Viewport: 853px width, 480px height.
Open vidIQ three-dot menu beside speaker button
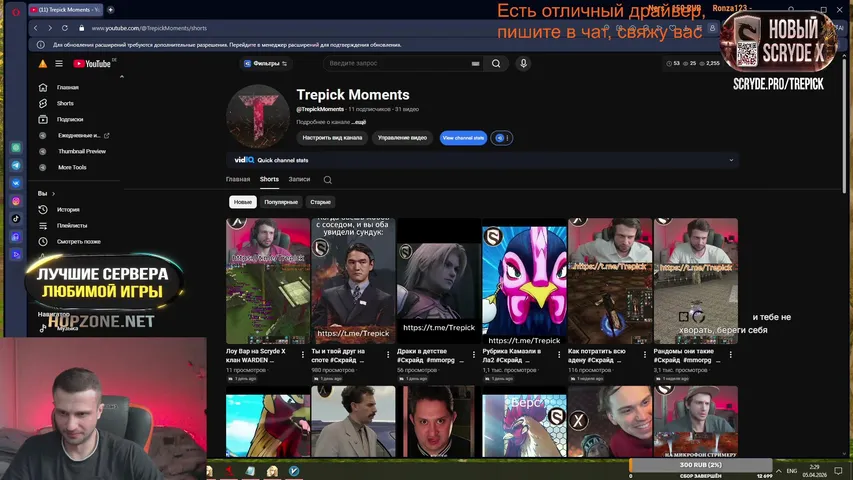pos(508,138)
